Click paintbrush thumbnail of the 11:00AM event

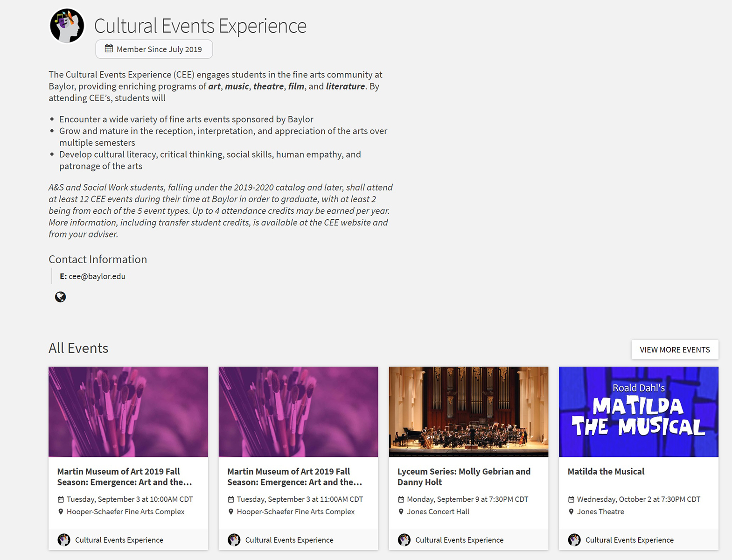point(298,412)
